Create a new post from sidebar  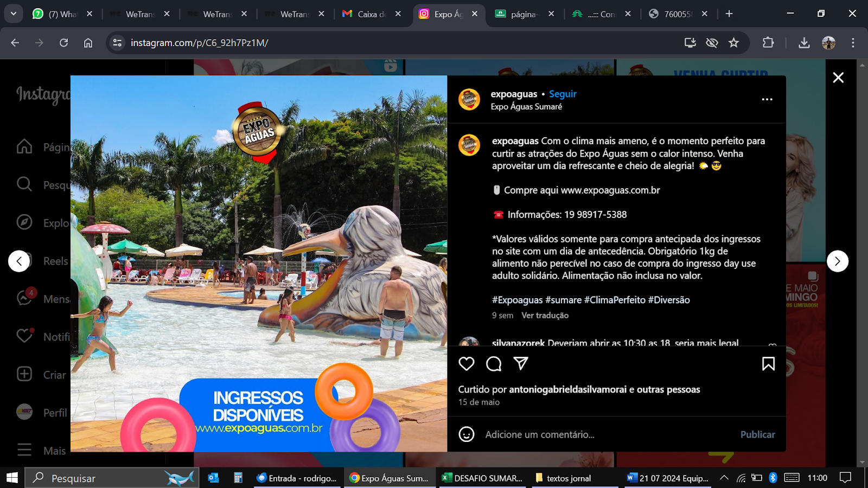pos(41,375)
